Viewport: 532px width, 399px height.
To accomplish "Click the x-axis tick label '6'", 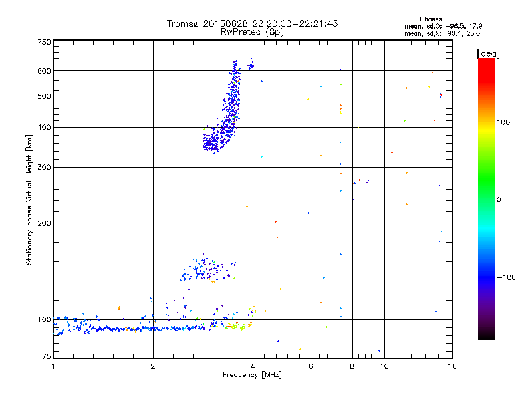I will coord(311,366).
